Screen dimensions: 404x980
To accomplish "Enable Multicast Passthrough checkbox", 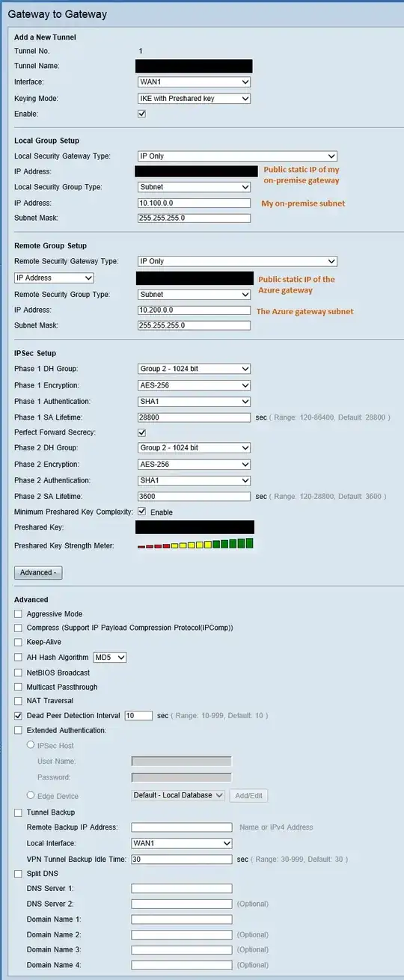I will (x=18, y=687).
